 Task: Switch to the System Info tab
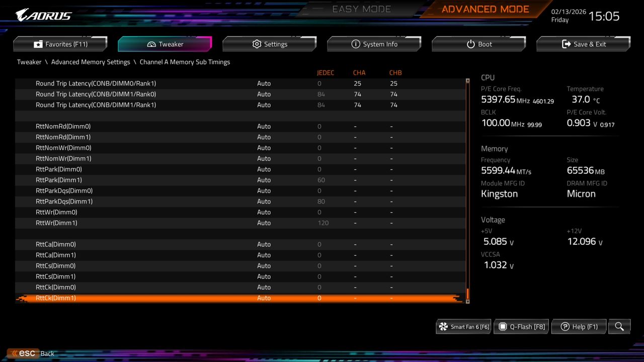pos(374,44)
